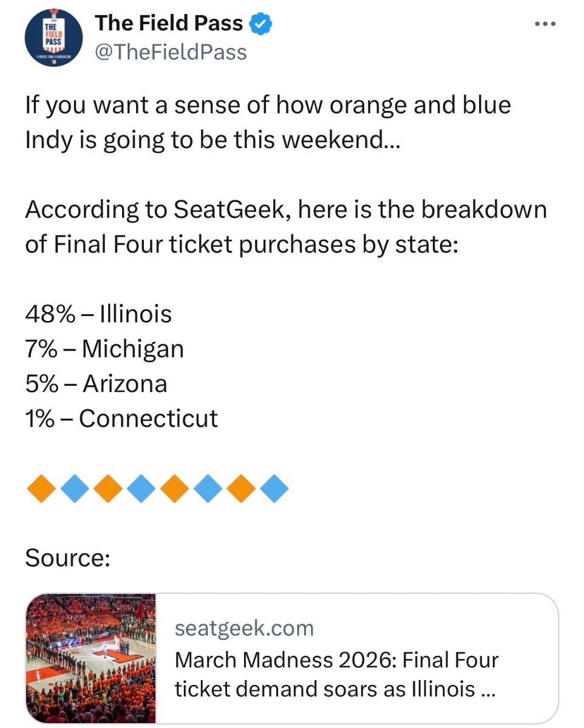
Task: Open the arena photo thumbnail in link card
Action: 91,658
